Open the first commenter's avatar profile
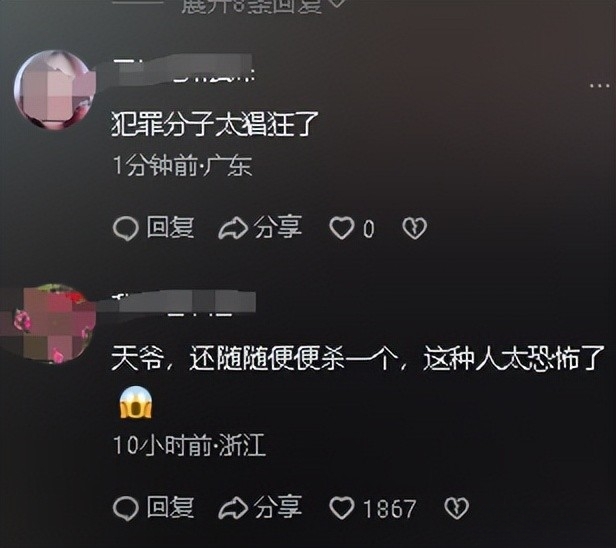The height and width of the screenshot is (548, 616). point(53,90)
